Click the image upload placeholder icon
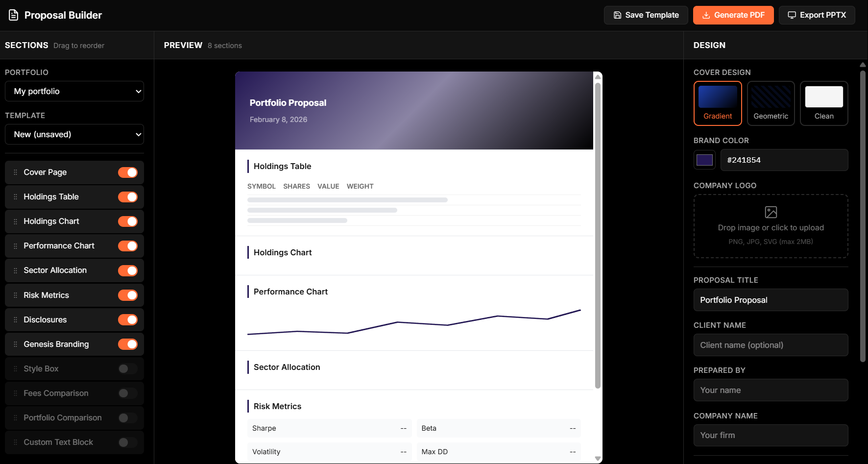The width and height of the screenshot is (868, 464). click(771, 212)
